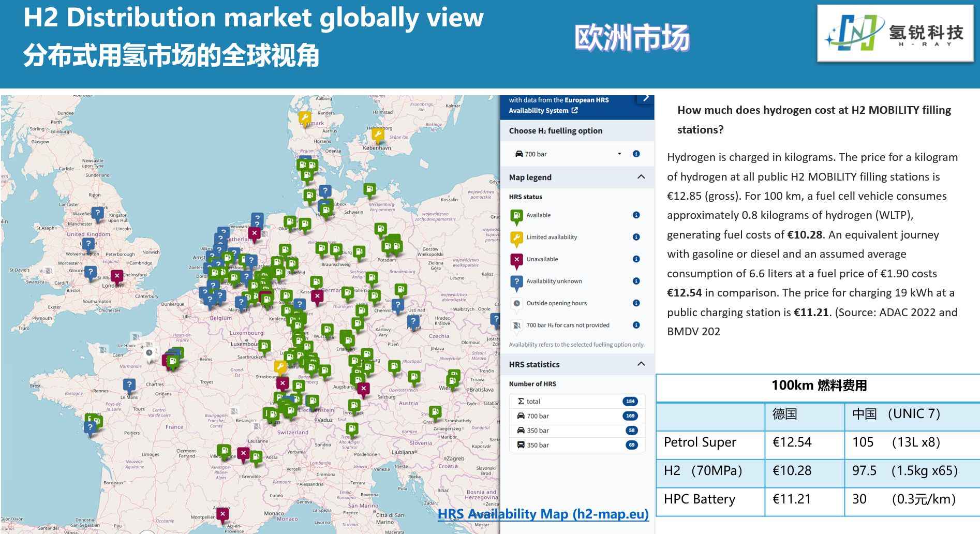This screenshot has width=980, height=534.
Task: Open HRS Availability Map (h2-map.eu) link
Action: (x=543, y=514)
